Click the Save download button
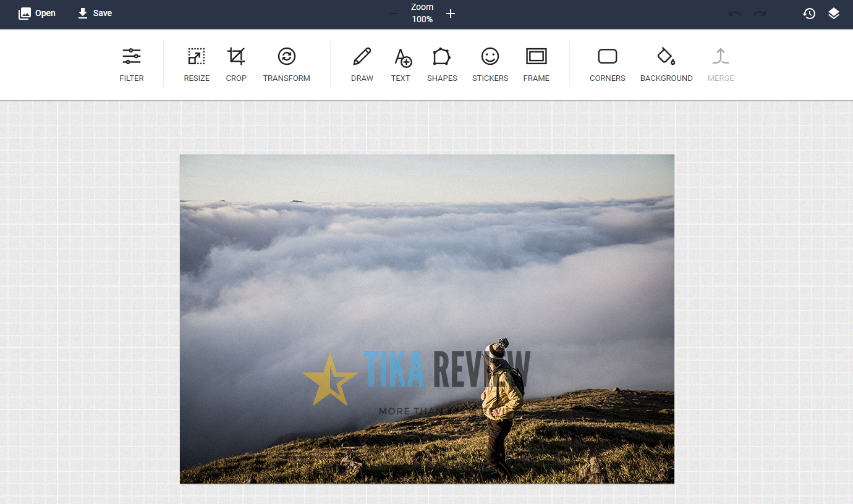This screenshot has height=504, width=853. pos(95,13)
